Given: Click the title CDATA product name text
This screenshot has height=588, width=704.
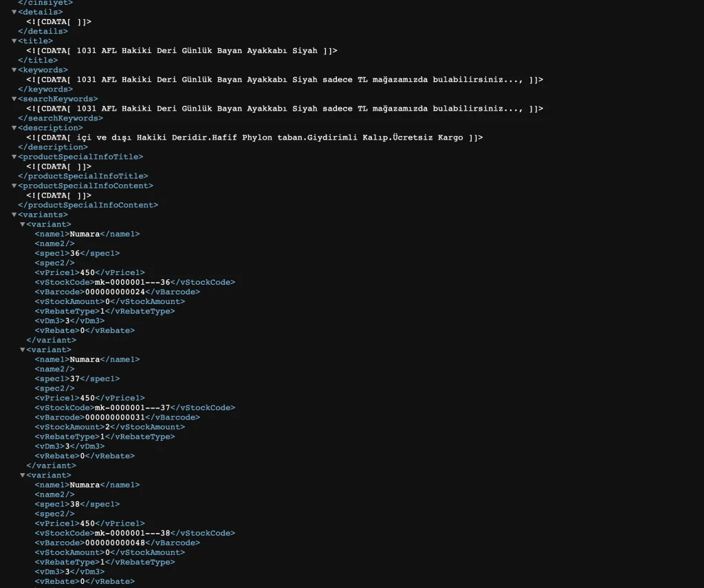Looking at the screenshot, I should tap(197, 51).
